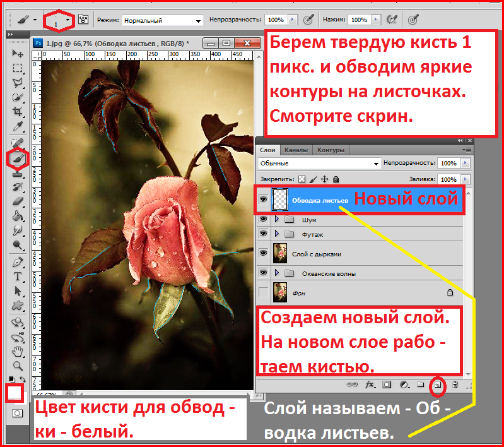Lock all with padlock icon
The width and height of the screenshot is (504, 447).
pyautogui.click(x=336, y=179)
